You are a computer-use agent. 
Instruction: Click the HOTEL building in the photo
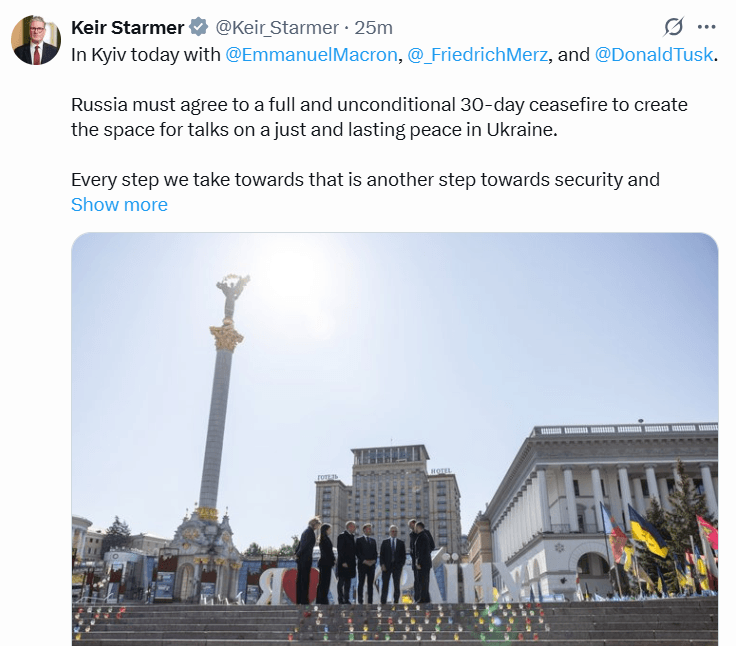coord(388,499)
